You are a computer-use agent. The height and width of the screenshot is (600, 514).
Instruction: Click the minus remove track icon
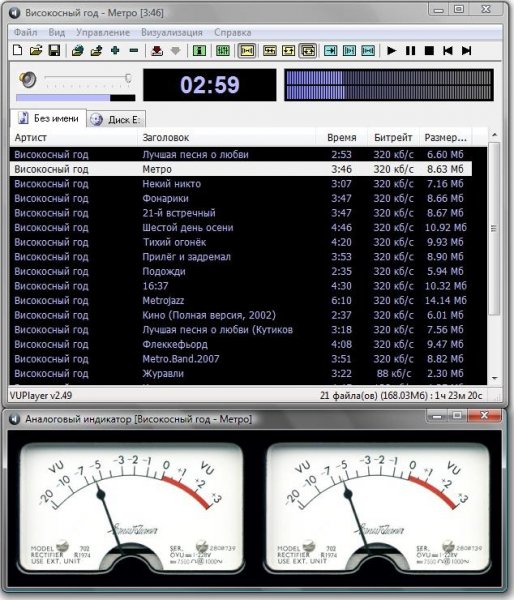tap(134, 51)
